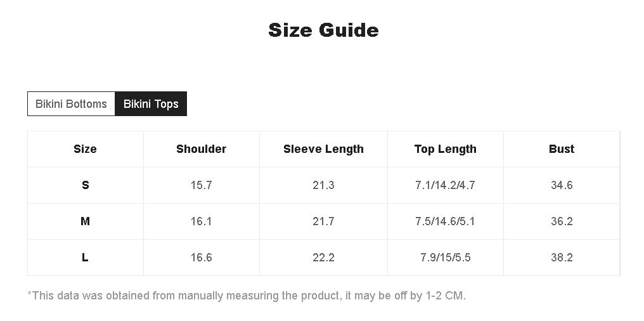The image size is (644, 321).
Task: Click the 34.6 bust measurement
Action: (561, 185)
